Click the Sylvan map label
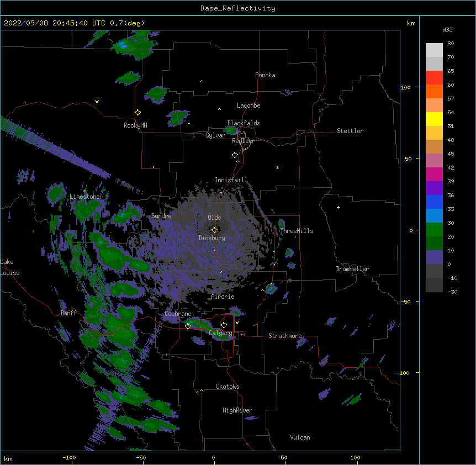This screenshot has height=465, width=476. (x=215, y=135)
